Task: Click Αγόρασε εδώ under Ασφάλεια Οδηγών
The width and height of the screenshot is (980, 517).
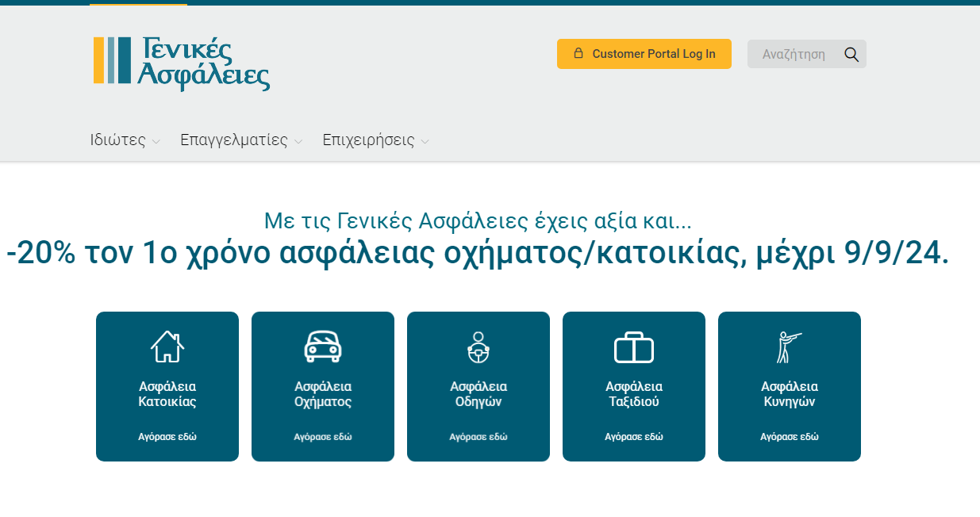Action: tap(478, 437)
